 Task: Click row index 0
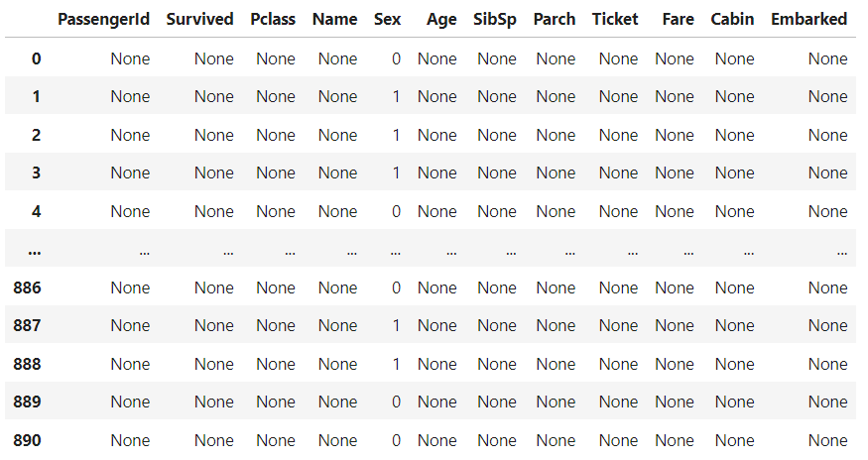pos(37,58)
